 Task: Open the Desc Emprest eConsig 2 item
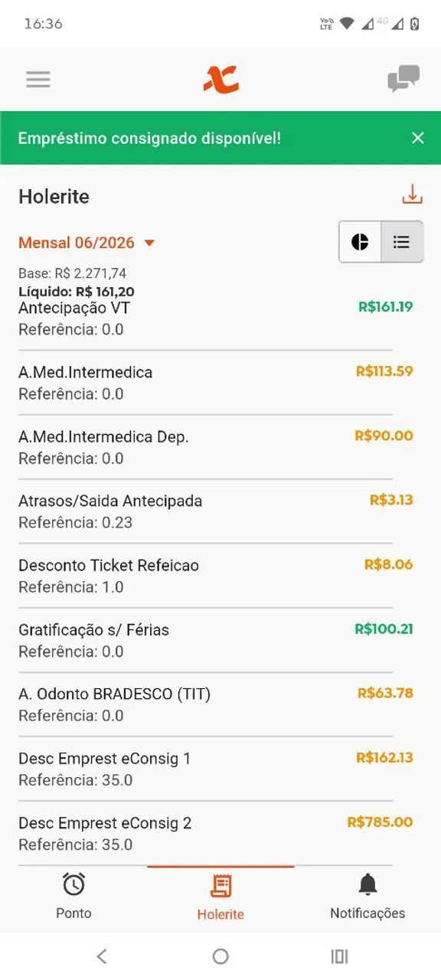coord(216,833)
